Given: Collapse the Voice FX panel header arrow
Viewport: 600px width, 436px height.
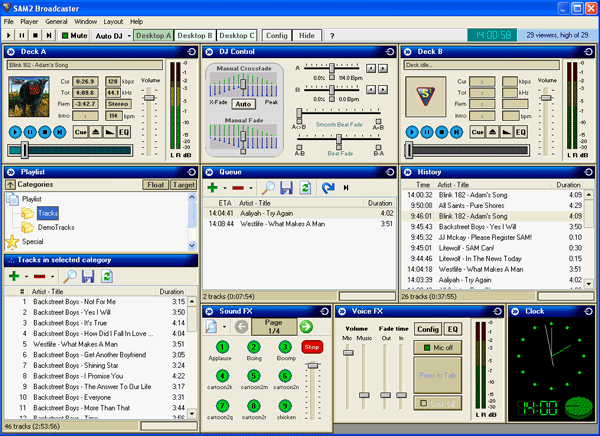Looking at the screenshot, I should coord(342,312).
